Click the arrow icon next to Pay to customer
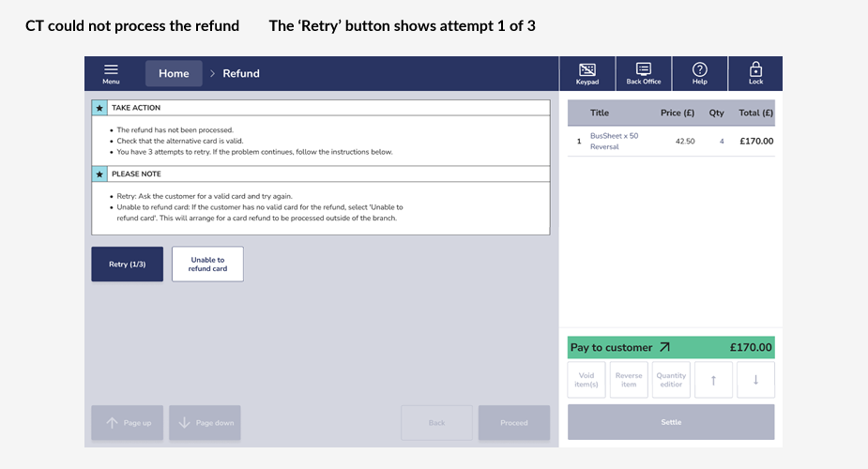 tap(664, 347)
